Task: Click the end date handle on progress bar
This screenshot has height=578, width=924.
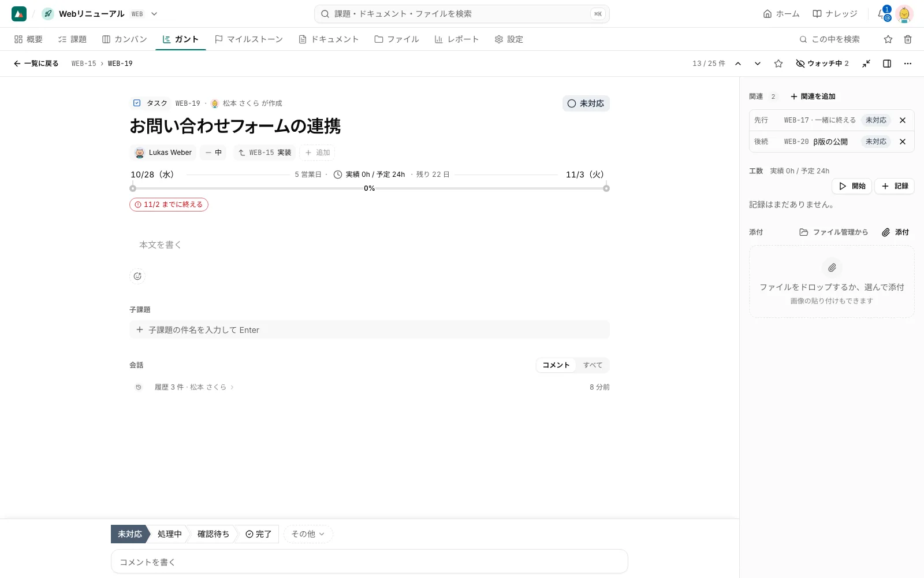Action: pyautogui.click(x=606, y=188)
